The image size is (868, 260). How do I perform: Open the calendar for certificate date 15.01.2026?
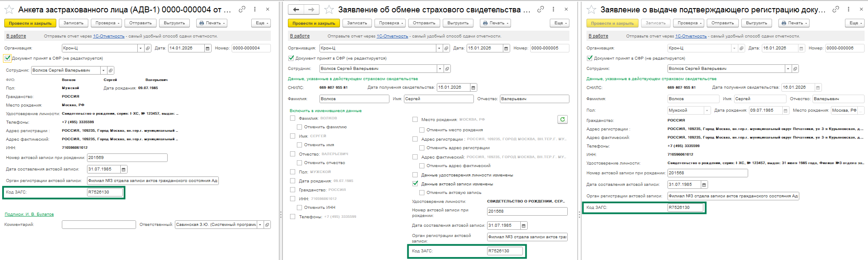pyautogui.click(x=473, y=87)
